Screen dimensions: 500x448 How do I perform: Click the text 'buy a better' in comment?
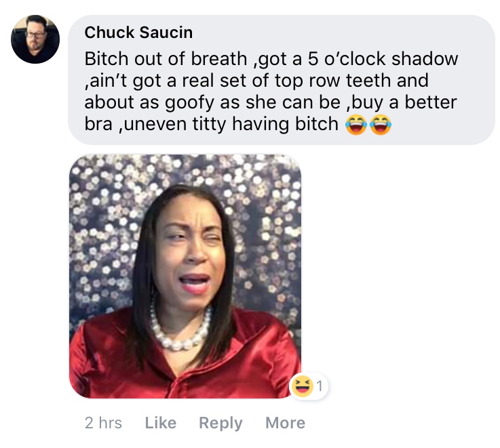(404, 102)
